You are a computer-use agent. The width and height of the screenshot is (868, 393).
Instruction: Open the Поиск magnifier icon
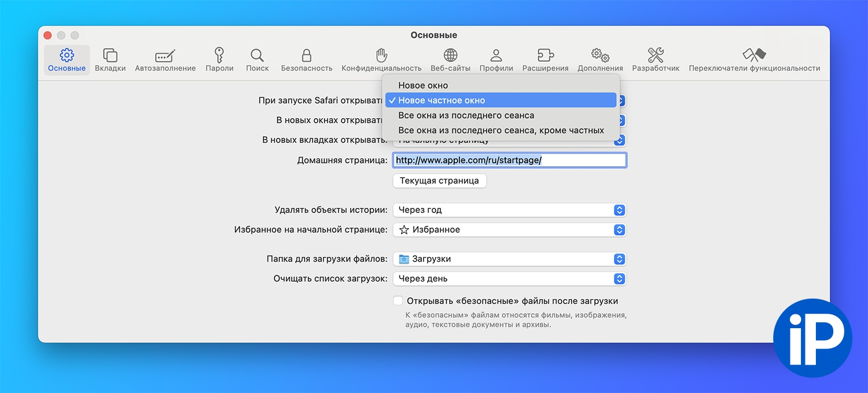coord(257,60)
